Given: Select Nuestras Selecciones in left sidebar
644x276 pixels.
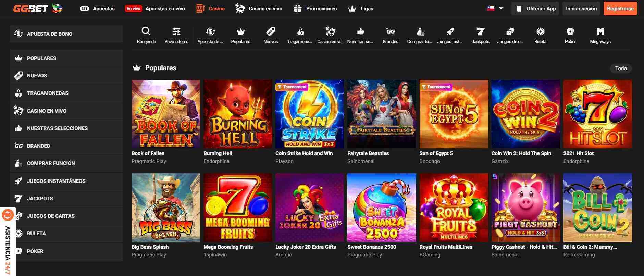Looking at the screenshot, I should [x=66, y=128].
